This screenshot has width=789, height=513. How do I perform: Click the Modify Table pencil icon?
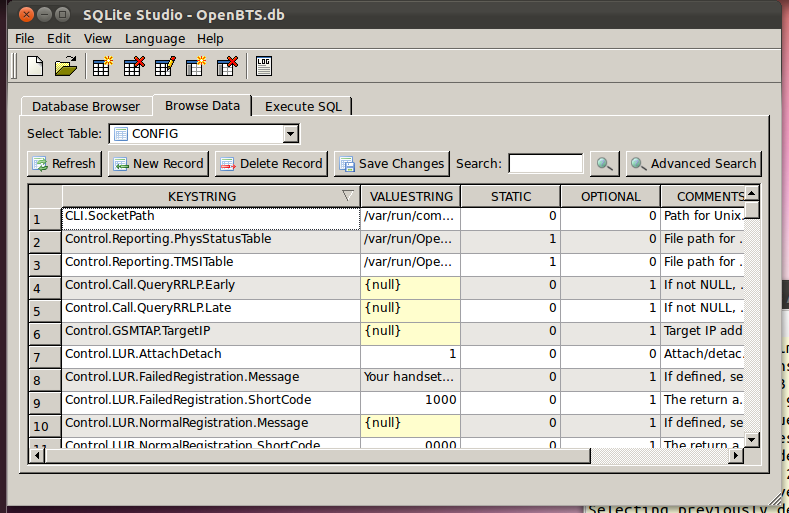(x=165, y=67)
